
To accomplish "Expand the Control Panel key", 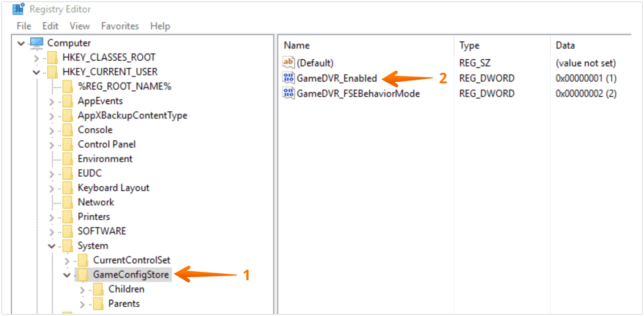I will coord(52,145).
